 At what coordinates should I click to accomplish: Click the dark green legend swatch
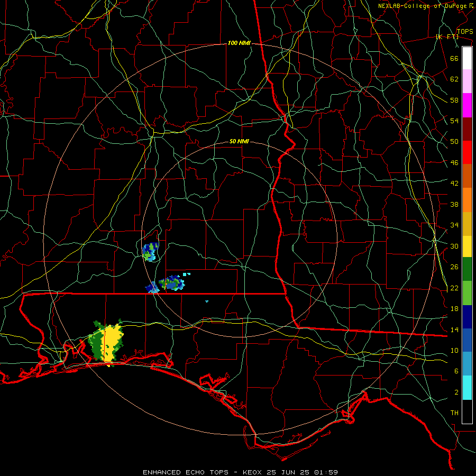coord(467,269)
